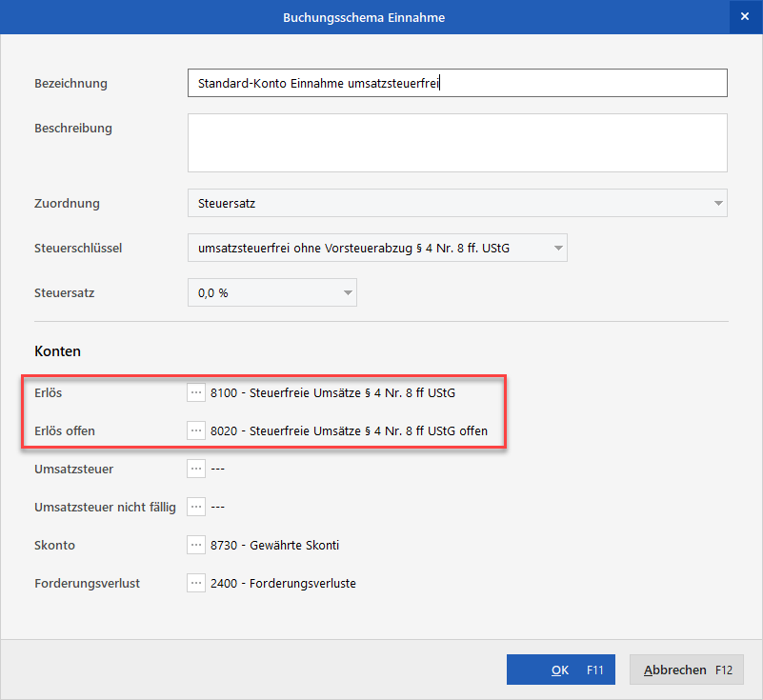
Task: Open the Steuerschlüssel dropdown list
Action: [x=556, y=249]
